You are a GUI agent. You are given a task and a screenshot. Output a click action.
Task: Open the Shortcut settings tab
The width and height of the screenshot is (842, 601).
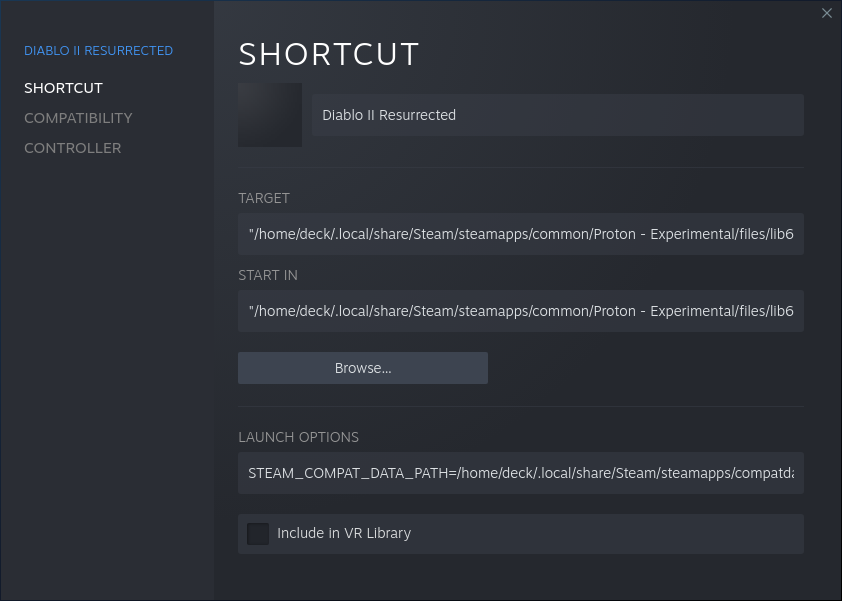tap(63, 88)
